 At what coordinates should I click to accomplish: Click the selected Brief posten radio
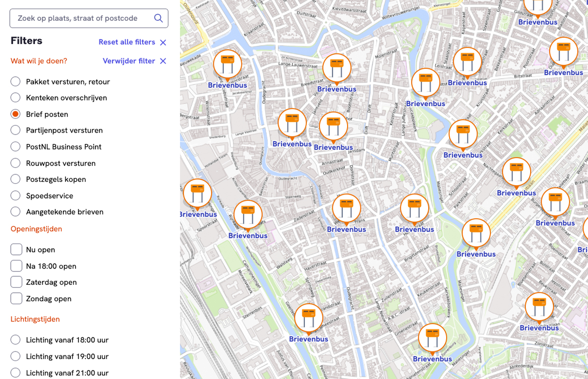pos(16,114)
